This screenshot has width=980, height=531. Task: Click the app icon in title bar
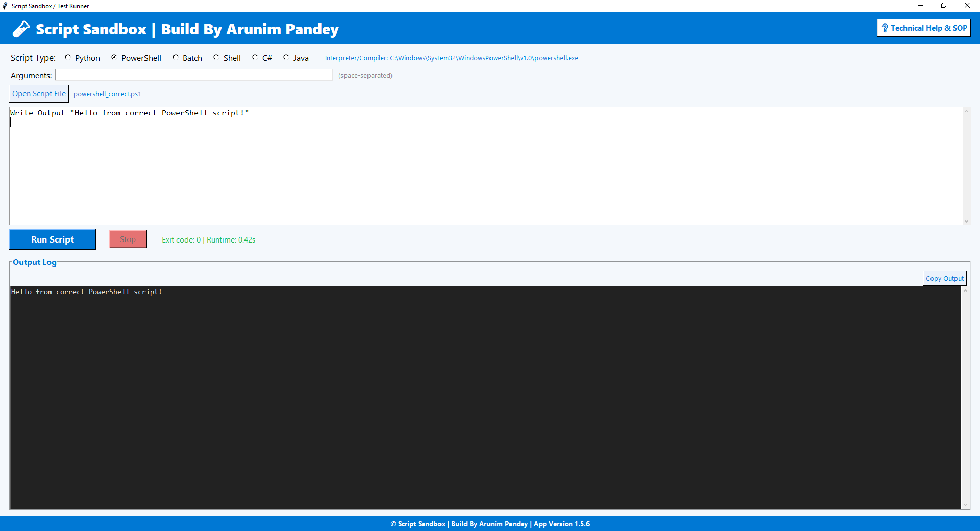click(6, 6)
